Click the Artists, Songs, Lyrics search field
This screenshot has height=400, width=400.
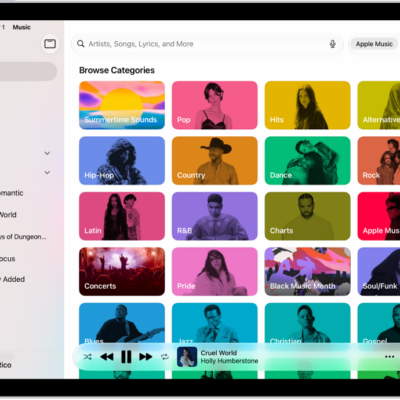tap(207, 44)
